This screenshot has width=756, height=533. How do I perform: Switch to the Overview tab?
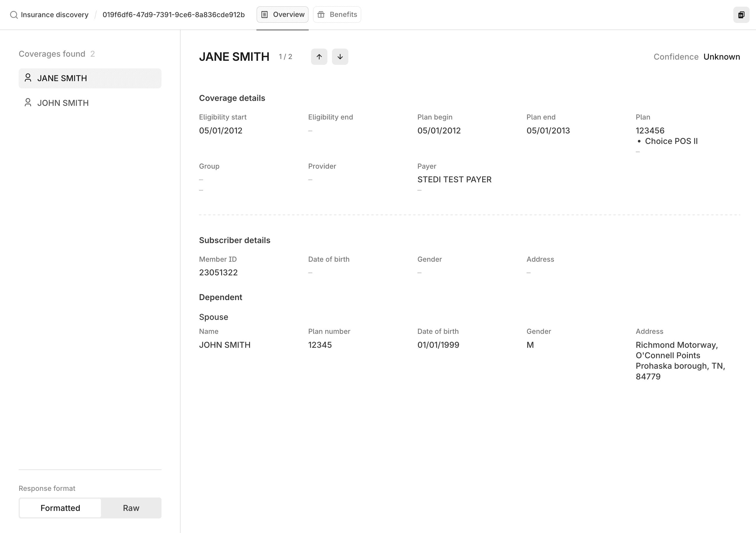click(283, 15)
